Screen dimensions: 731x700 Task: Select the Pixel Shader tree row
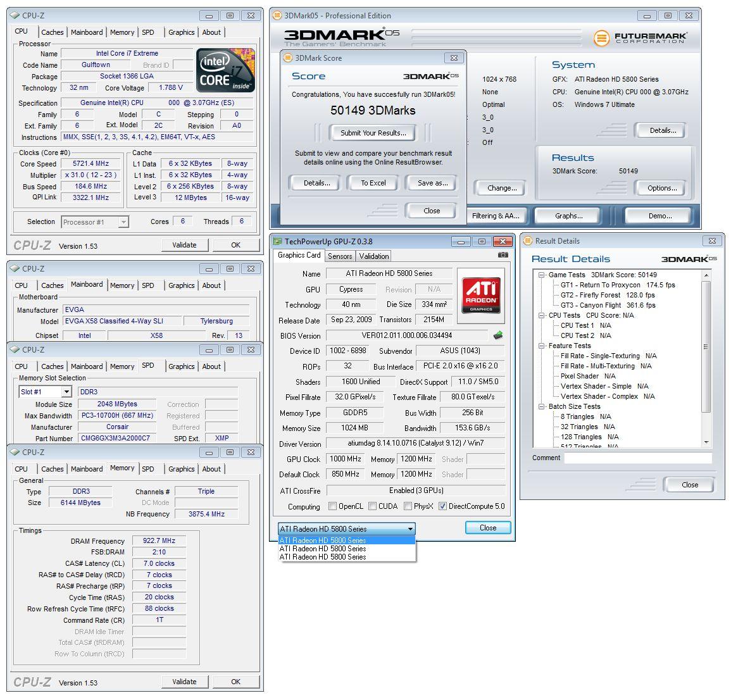[588, 377]
